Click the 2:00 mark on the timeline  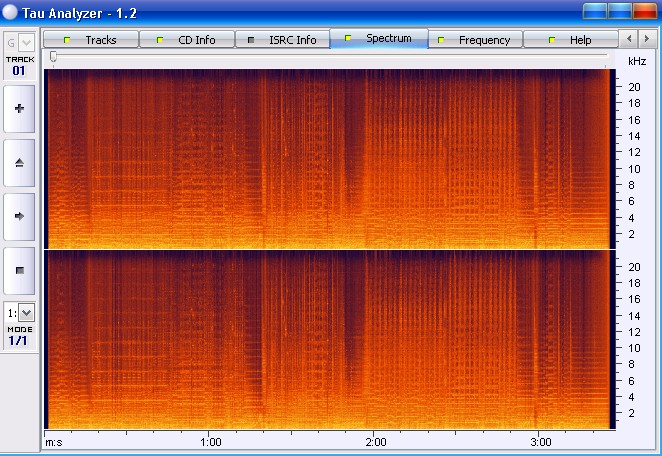point(376,442)
